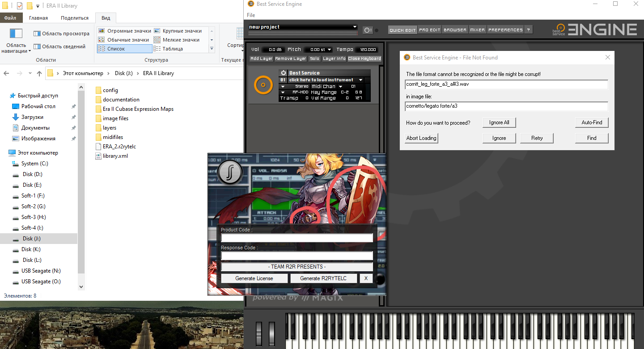
Task: Switch to the Mixer tab
Action: [477, 30]
